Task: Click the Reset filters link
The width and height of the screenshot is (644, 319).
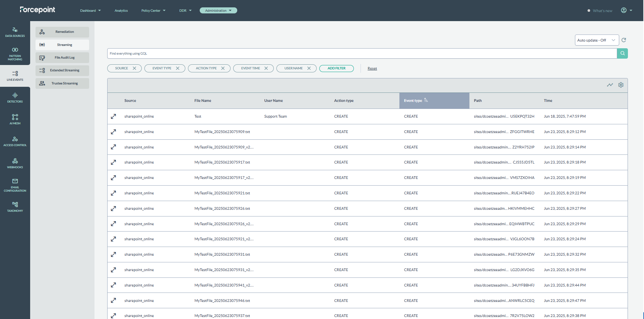Action: pos(372,69)
